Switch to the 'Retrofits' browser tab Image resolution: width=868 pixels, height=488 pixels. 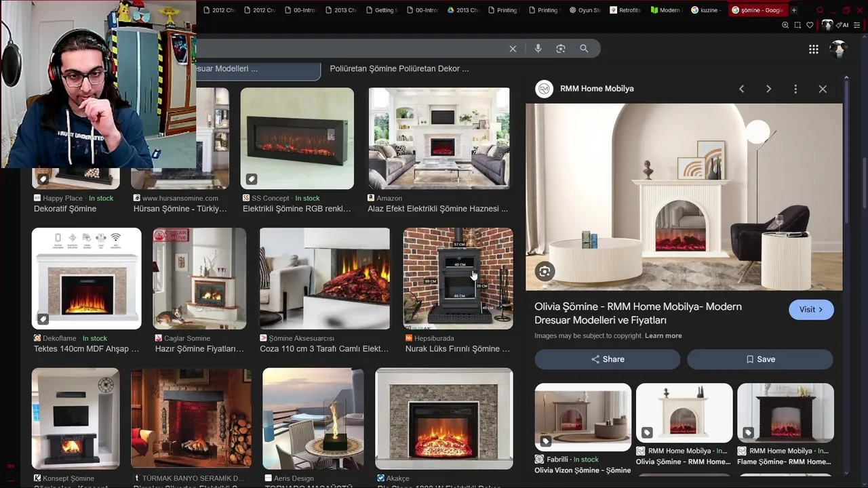click(624, 10)
